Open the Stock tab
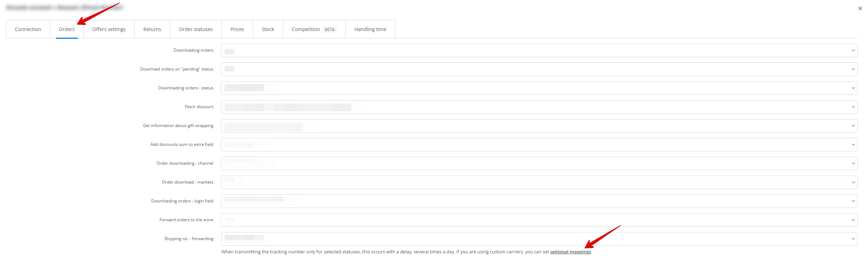This screenshot has height=260, width=868. click(268, 29)
